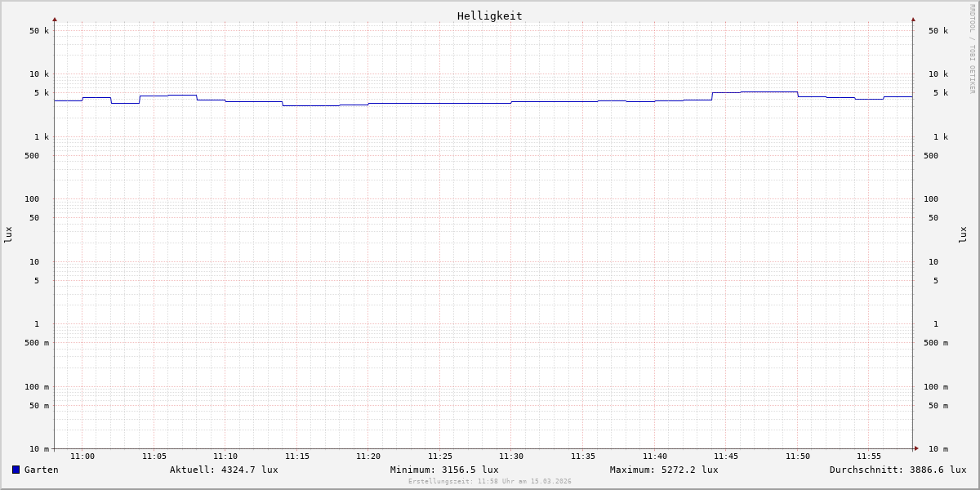The width and height of the screenshot is (980, 490).
Task: Click the Minimum 3156.5 lux reading
Action: tap(444, 470)
